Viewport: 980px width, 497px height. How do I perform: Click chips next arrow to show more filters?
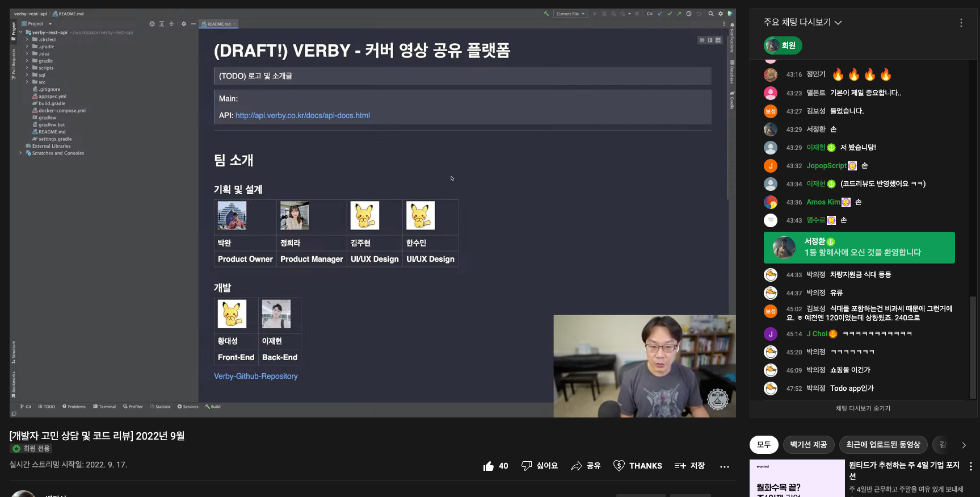964,445
